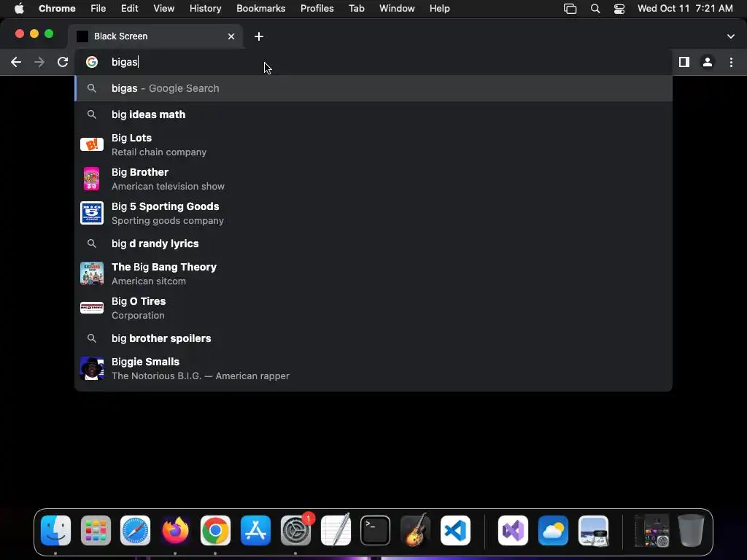
Task: Open the View menu
Action: (x=163, y=8)
